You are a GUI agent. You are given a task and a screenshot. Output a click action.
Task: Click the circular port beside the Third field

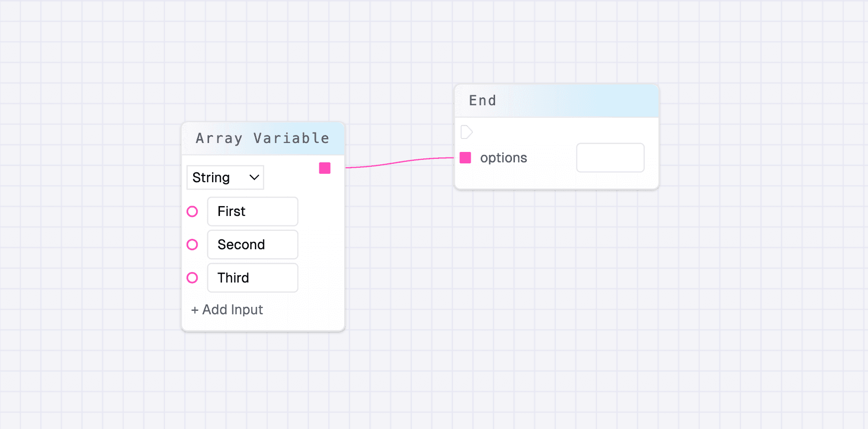[x=193, y=278]
